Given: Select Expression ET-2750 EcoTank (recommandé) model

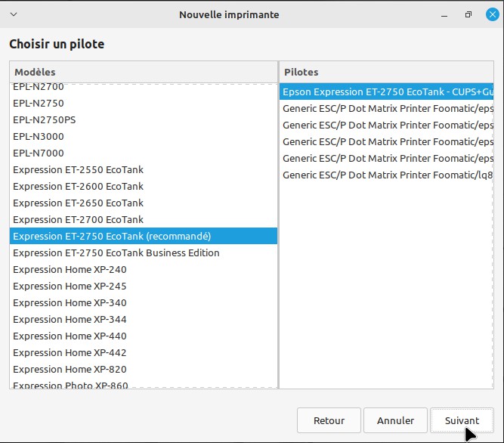Looking at the screenshot, I should click(x=144, y=237).
